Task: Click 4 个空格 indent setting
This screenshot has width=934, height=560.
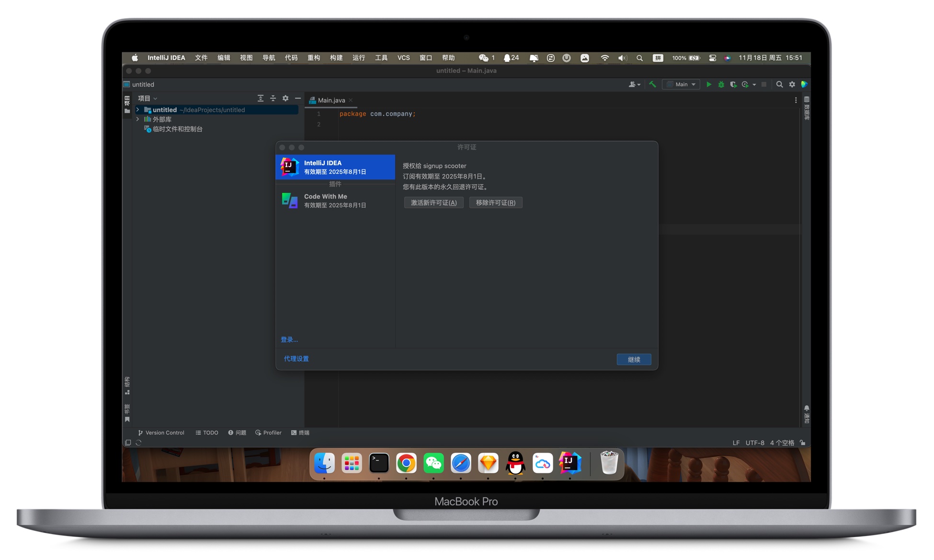Action: point(782,443)
